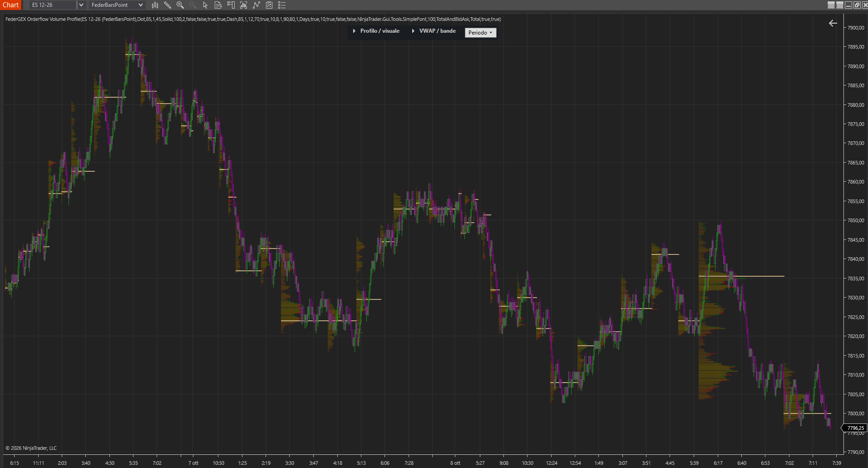This screenshot has height=468, width=868.
Task: Click the 12:24 time axis label
Action: [552, 463]
